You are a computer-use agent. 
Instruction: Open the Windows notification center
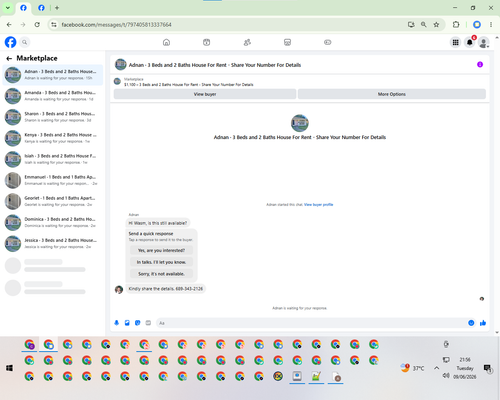pyautogui.click(x=488, y=368)
